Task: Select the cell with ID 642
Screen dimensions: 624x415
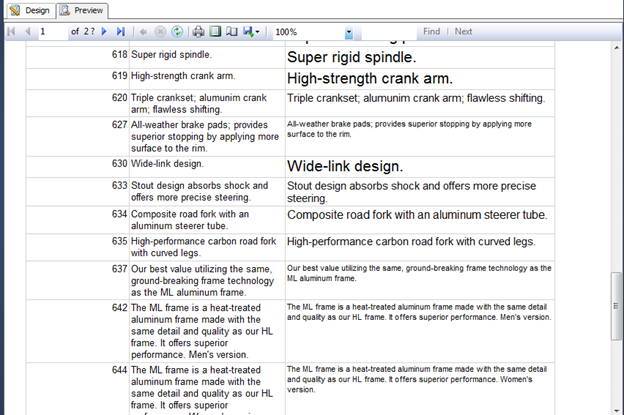Action: tap(78, 331)
